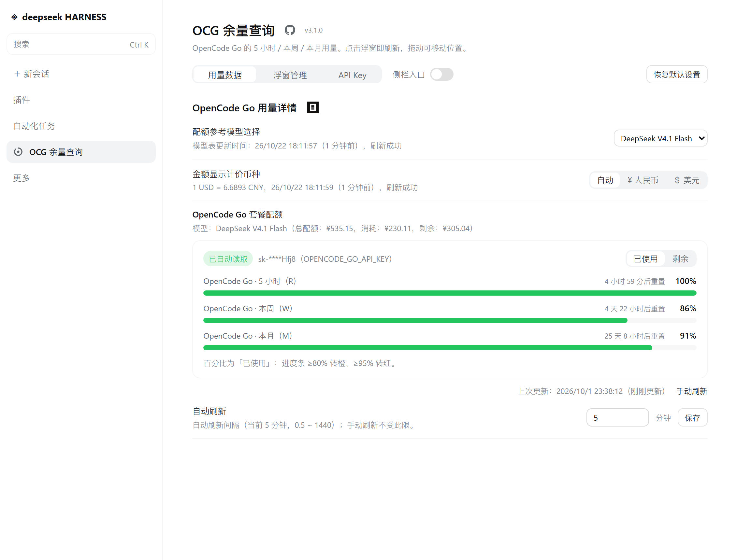Open 插件 in the sidebar
This screenshot has height=560, width=737.
pos(81,100)
